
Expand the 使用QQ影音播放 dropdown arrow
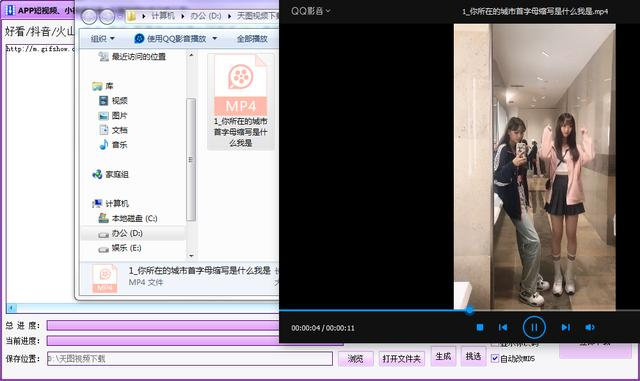click(215, 39)
